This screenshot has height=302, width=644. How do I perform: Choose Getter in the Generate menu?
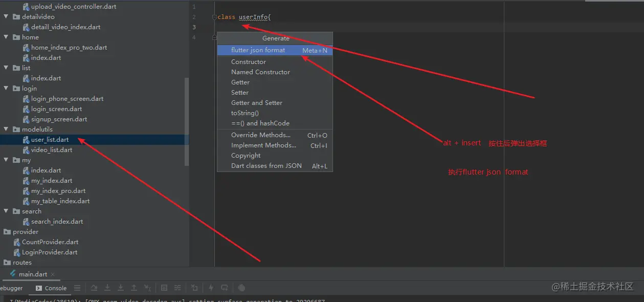[275, 82]
